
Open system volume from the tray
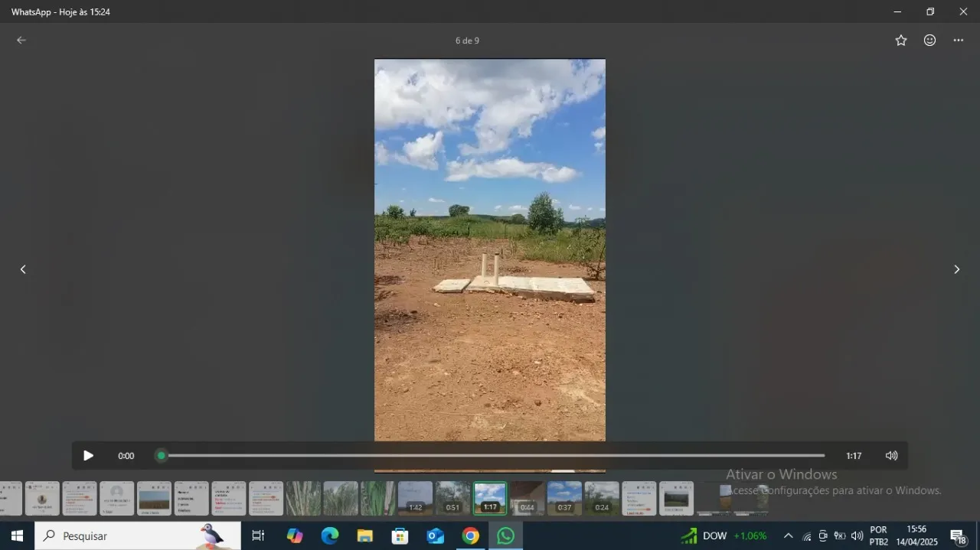tap(857, 535)
